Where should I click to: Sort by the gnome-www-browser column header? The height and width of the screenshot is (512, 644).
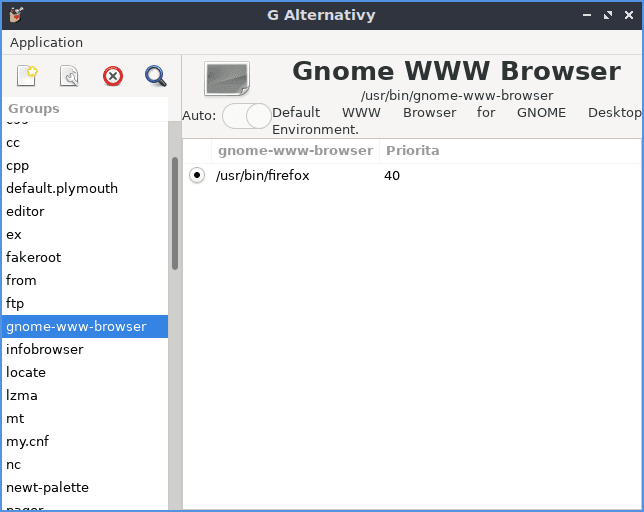pyautogui.click(x=295, y=151)
